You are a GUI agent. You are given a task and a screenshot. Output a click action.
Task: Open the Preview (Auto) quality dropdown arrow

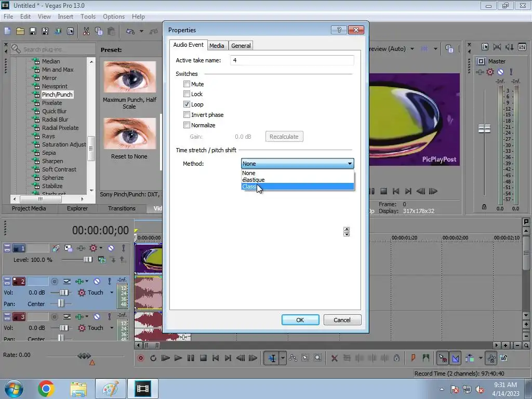pyautogui.click(x=412, y=49)
